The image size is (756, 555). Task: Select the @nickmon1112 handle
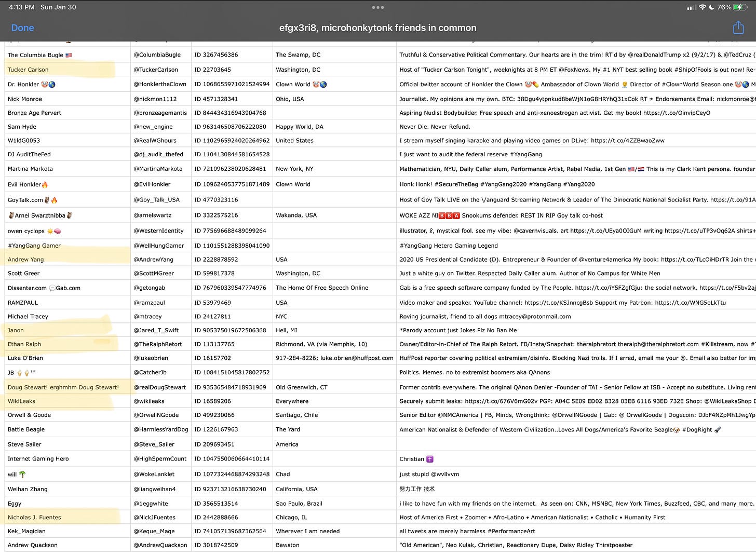click(155, 99)
